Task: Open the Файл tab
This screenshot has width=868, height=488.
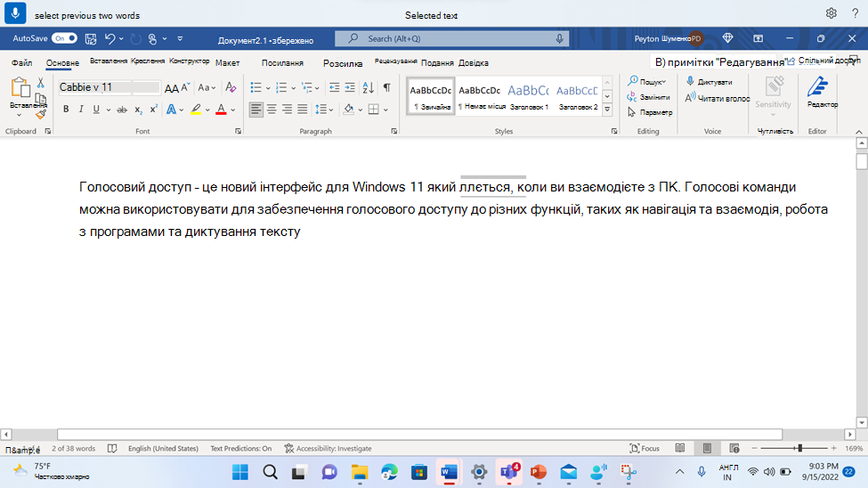Action: 21,62
